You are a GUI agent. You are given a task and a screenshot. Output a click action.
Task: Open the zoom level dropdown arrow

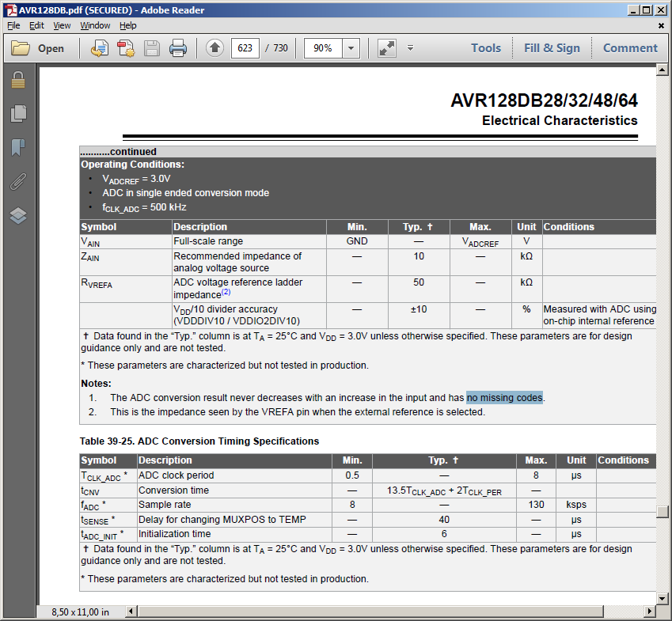point(351,48)
